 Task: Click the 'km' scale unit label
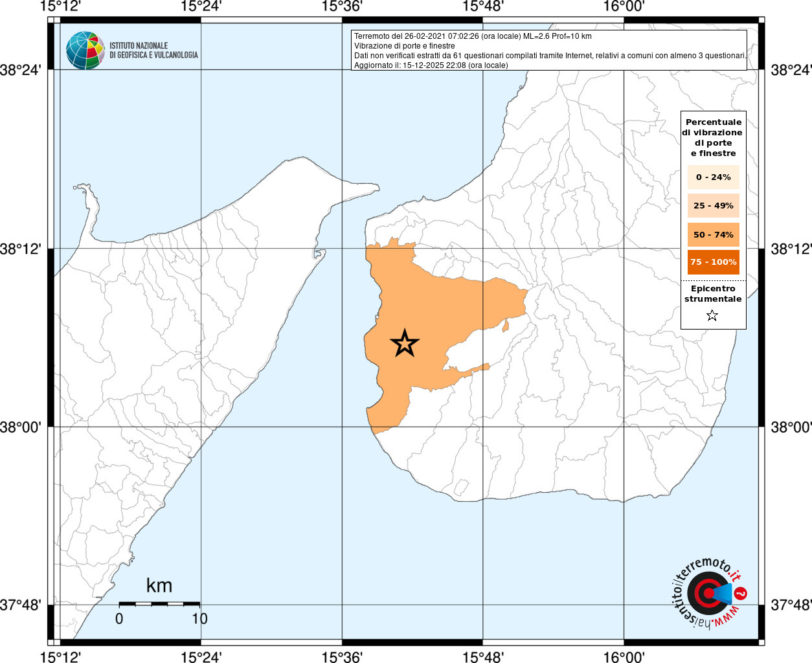coord(159,585)
